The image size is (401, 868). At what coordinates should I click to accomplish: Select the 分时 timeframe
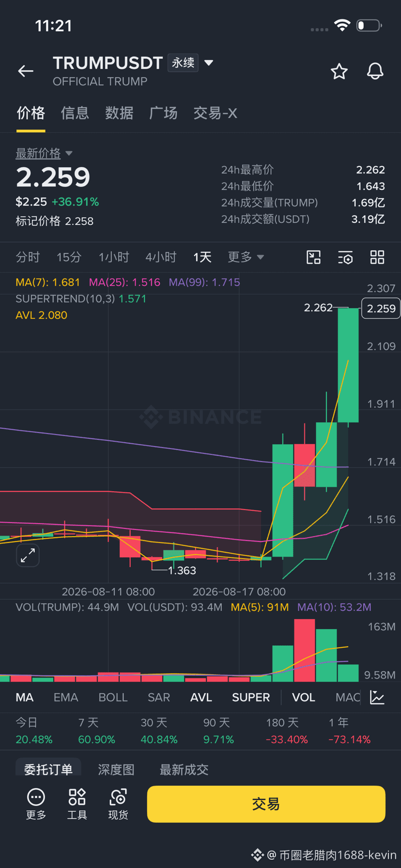point(28,257)
